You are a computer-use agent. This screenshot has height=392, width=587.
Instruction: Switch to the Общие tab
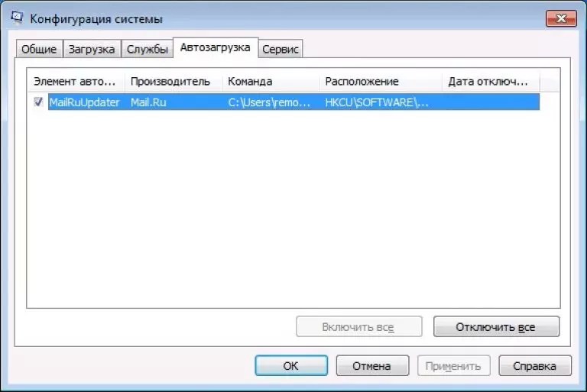tap(39, 49)
